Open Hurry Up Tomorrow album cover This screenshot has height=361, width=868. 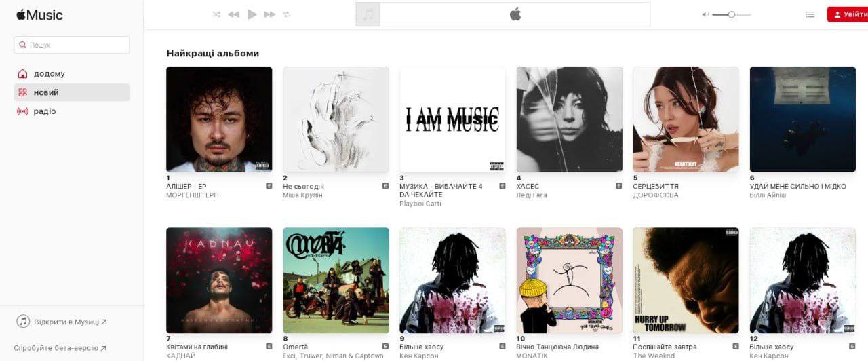pyautogui.click(x=686, y=280)
